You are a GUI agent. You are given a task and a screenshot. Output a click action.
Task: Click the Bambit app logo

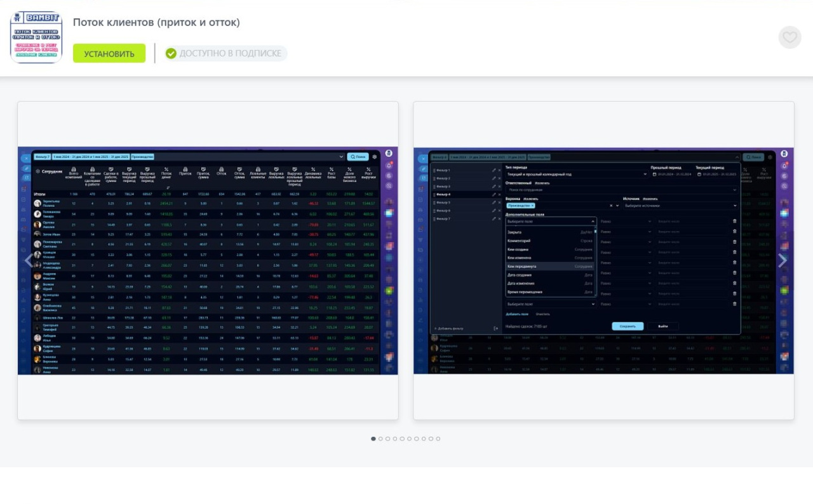click(36, 37)
